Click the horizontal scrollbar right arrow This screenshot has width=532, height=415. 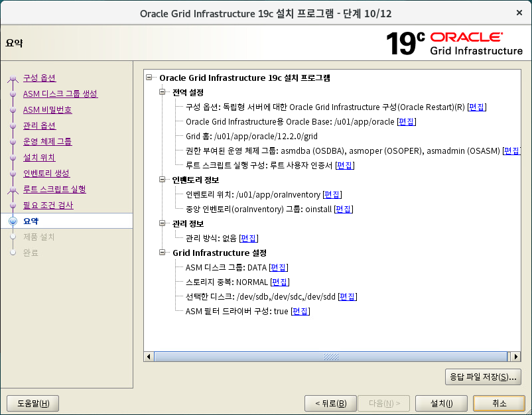pos(515,357)
